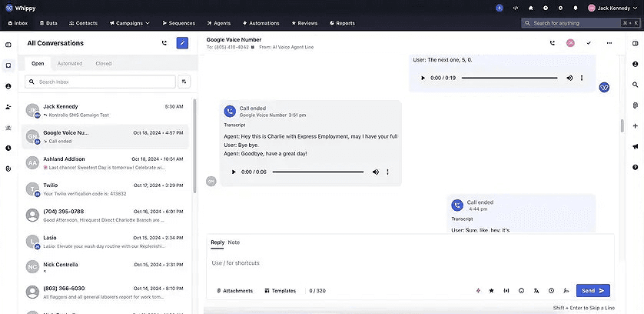Open the inbox sort filter button
Viewport: 644px width, 314px height.
tap(184, 82)
